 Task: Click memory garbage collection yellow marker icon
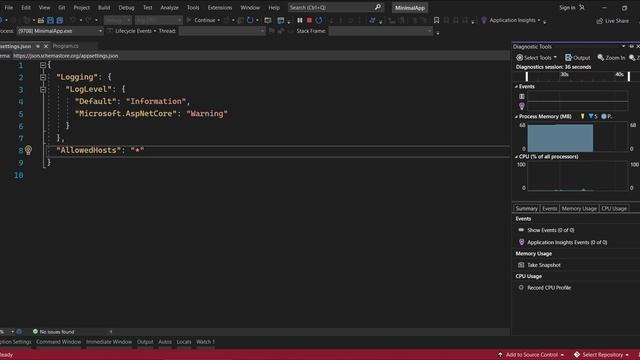coord(582,116)
